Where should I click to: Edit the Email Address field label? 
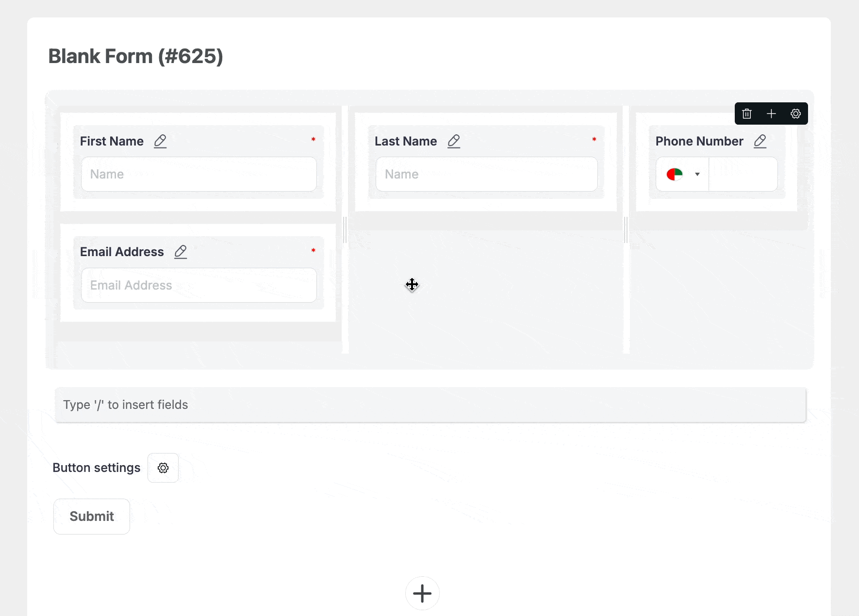181,252
